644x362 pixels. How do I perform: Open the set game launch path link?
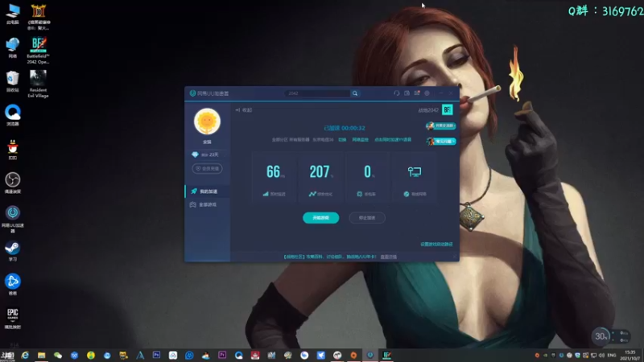[x=436, y=245]
